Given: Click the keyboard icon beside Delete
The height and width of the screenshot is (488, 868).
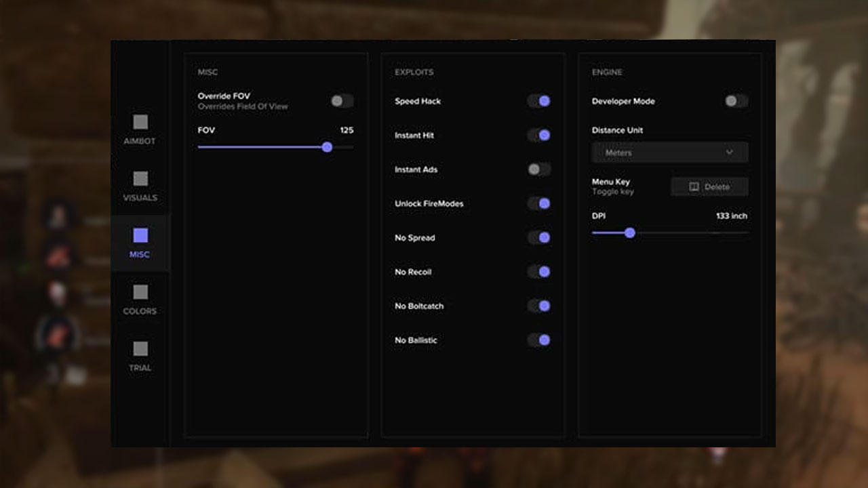Looking at the screenshot, I should tap(694, 187).
